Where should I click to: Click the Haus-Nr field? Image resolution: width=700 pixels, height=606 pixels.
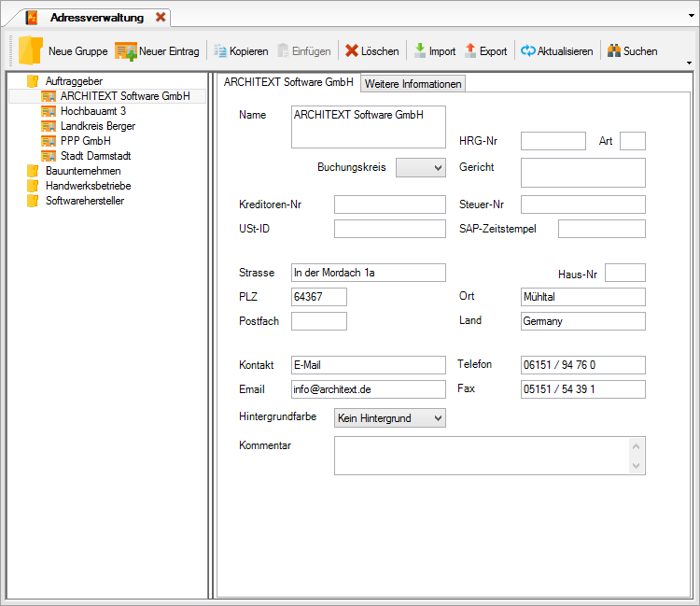625,273
